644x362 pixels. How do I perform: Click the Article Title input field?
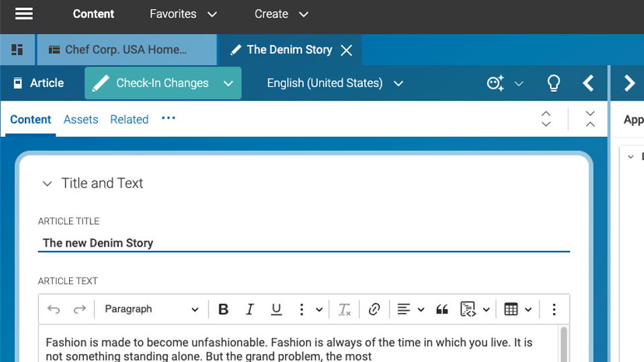click(304, 243)
